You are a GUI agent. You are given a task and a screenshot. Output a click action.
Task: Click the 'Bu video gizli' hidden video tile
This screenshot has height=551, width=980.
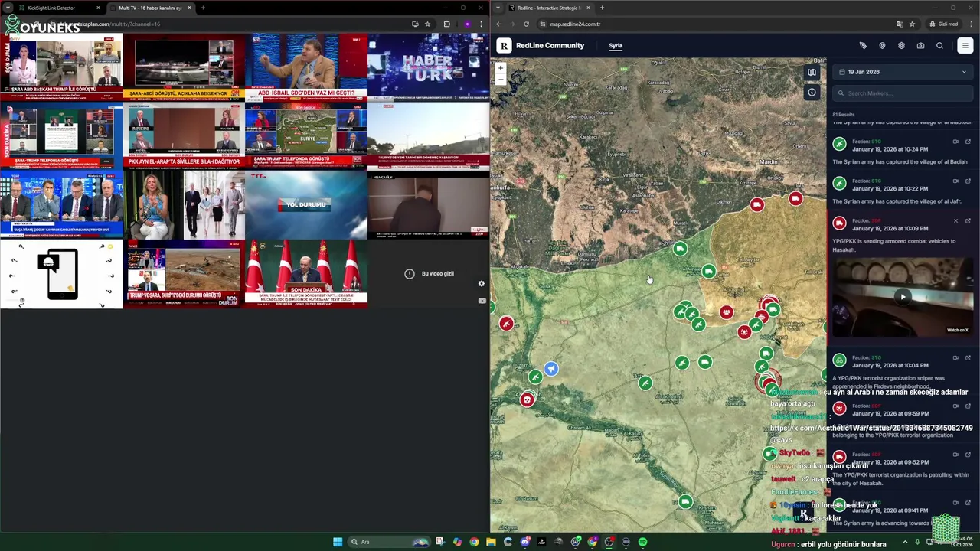pos(428,274)
